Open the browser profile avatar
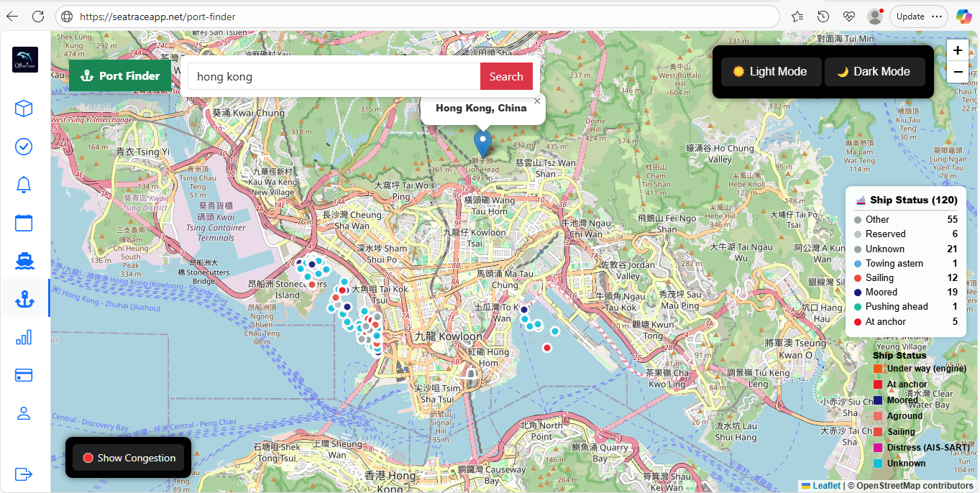 point(875,16)
